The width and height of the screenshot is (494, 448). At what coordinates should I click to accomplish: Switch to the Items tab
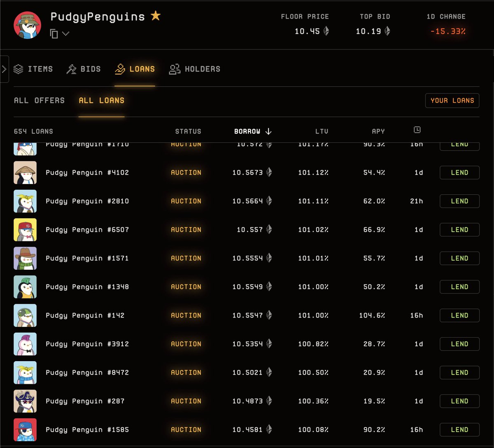33,69
